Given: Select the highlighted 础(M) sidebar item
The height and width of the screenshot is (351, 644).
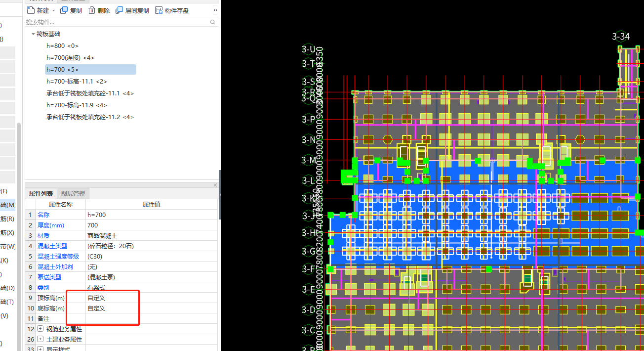Looking at the screenshot, I should [x=8, y=205].
